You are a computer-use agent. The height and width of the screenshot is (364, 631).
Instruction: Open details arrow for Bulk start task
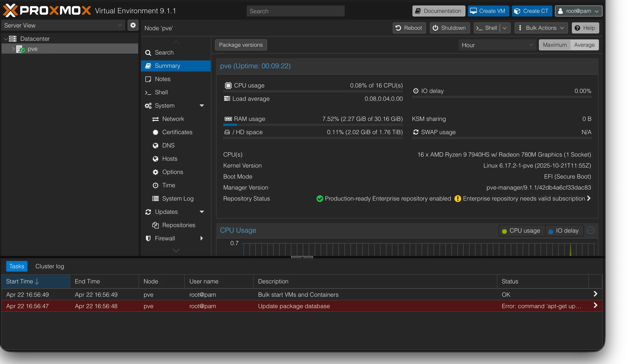coord(595,294)
